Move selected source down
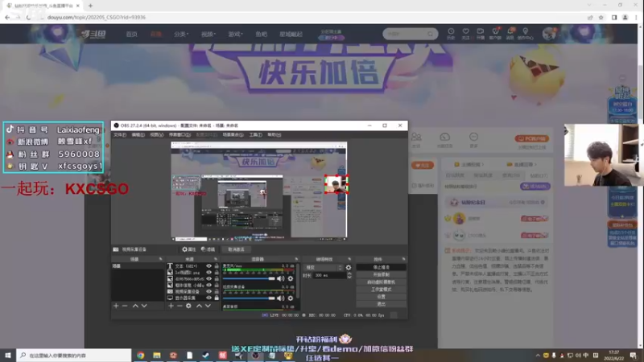 [208, 306]
